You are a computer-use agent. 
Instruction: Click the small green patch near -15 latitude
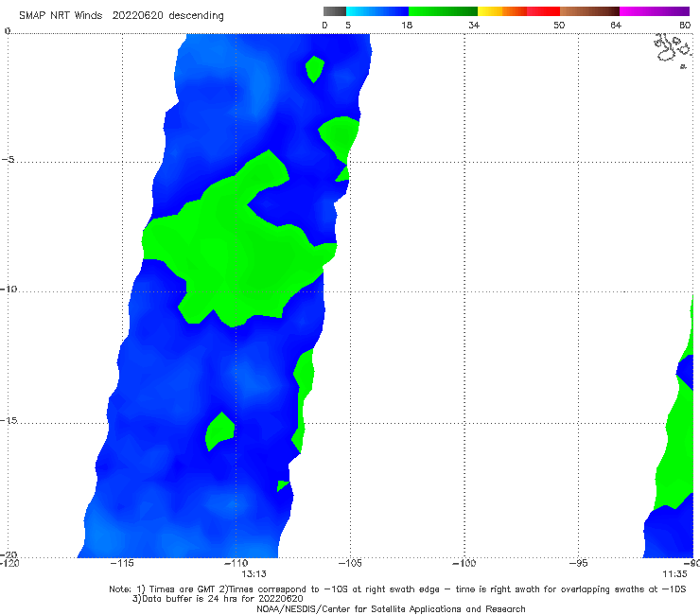(x=220, y=431)
